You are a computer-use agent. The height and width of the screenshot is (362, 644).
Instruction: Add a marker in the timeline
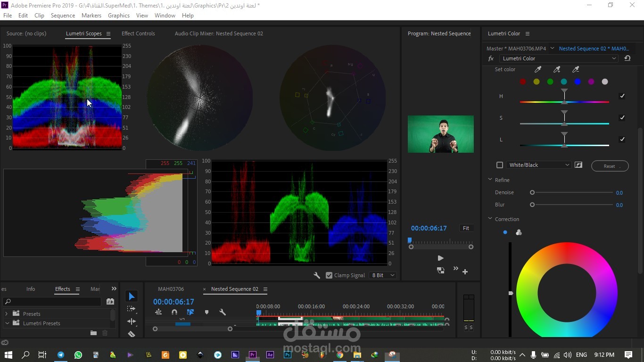click(206, 312)
